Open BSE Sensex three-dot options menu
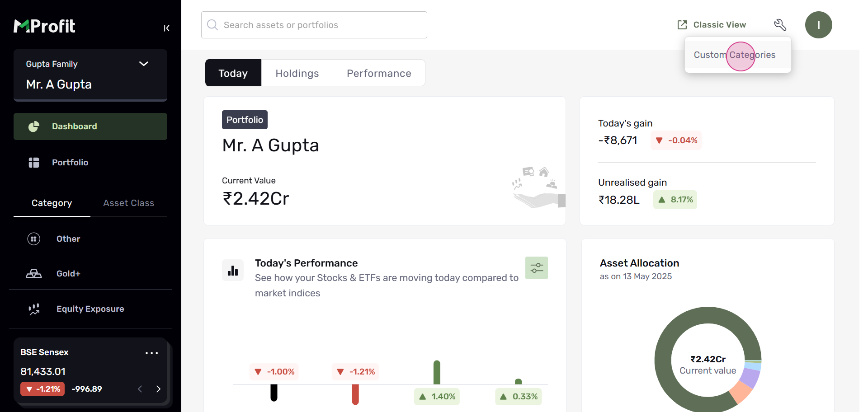Image resolution: width=868 pixels, height=412 pixels. (151, 353)
